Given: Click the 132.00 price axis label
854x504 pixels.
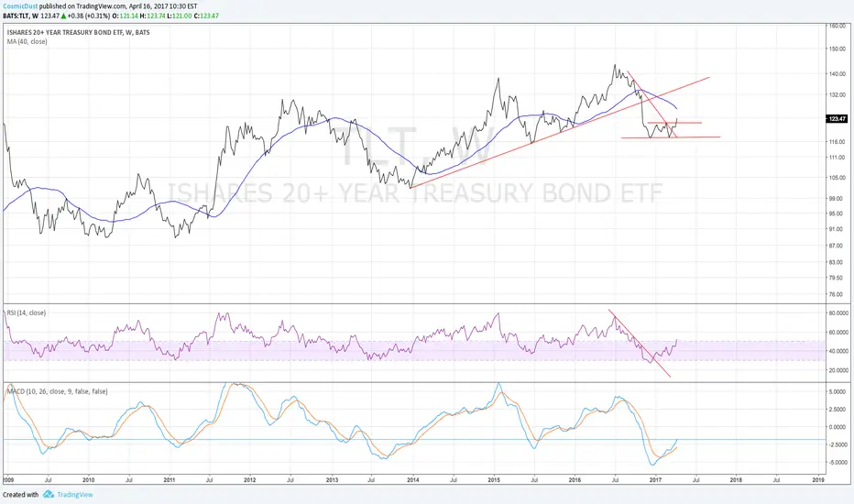Looking at the screenshot, I should tap(838, 94).
